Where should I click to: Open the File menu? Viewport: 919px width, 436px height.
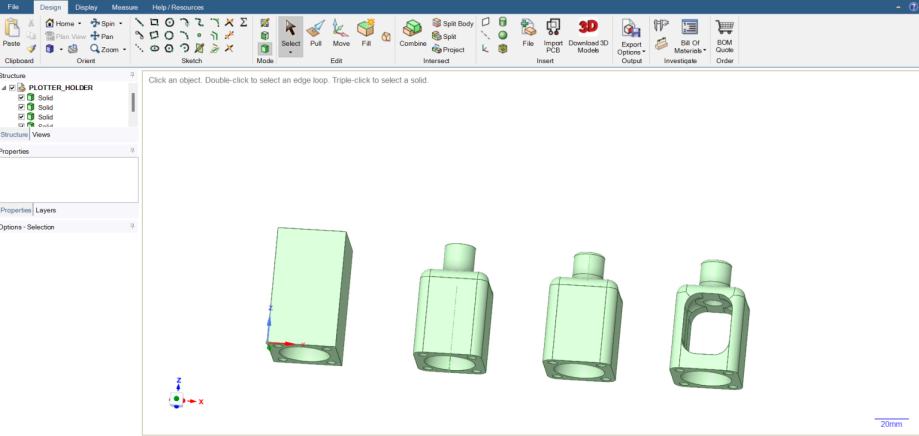coord(13,7)
